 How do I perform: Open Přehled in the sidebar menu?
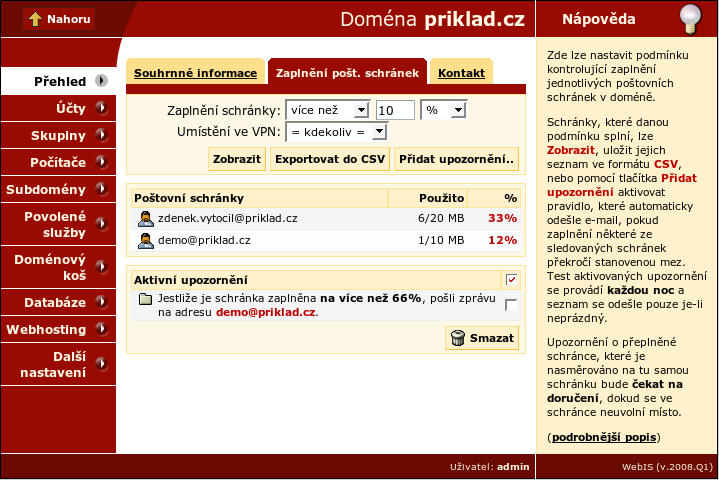click(x=58, y=81)
